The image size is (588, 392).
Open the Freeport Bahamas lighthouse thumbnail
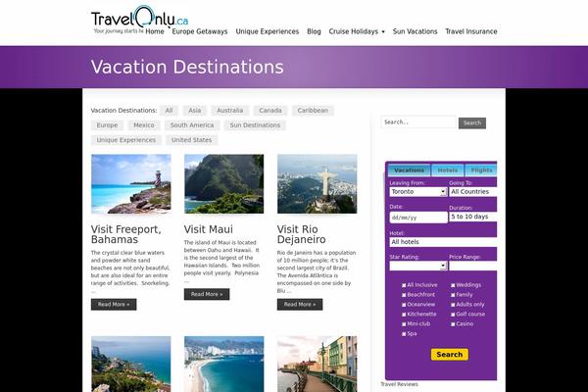click(131, 184)
